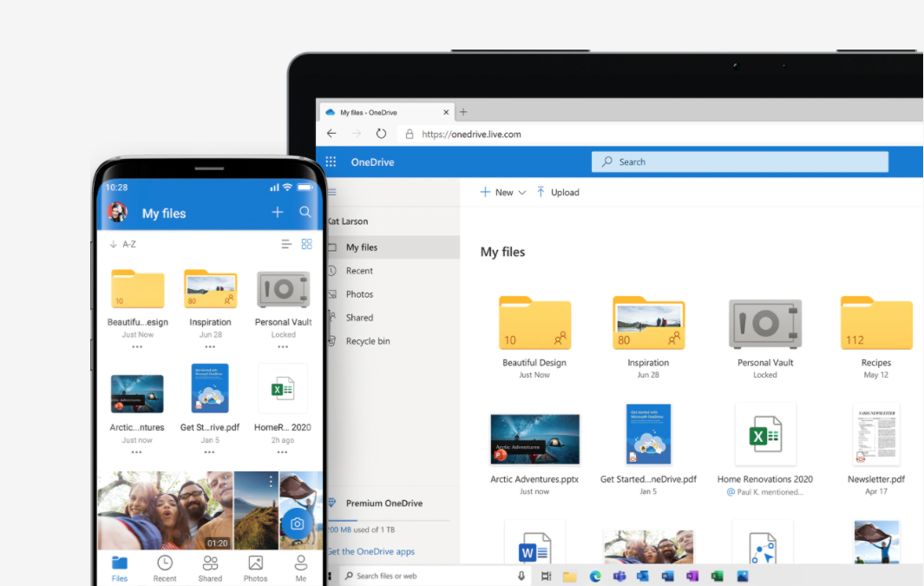Switch phone app to grid view
The width and height of the screenshot is (924, 586).
point(306,244)
